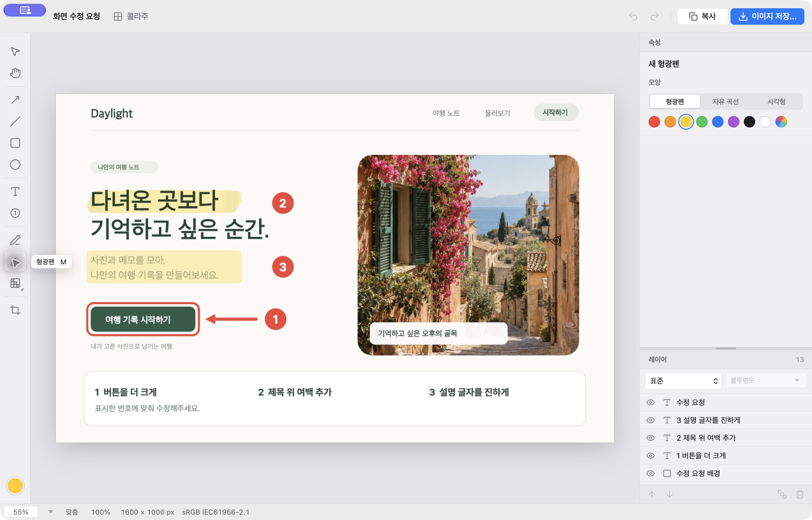
Task: Duplicate layer icon in layers footer
Action: [782, 494]
